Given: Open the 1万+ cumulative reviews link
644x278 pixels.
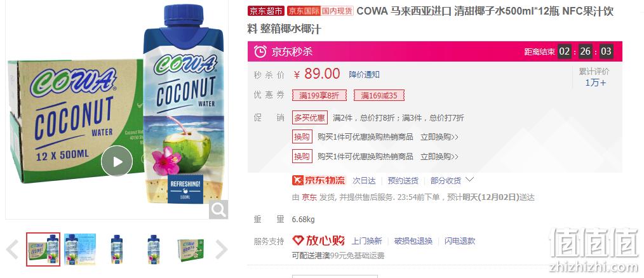Looking at the screenshot, I should pyautogui.click(x=595, y=83).
